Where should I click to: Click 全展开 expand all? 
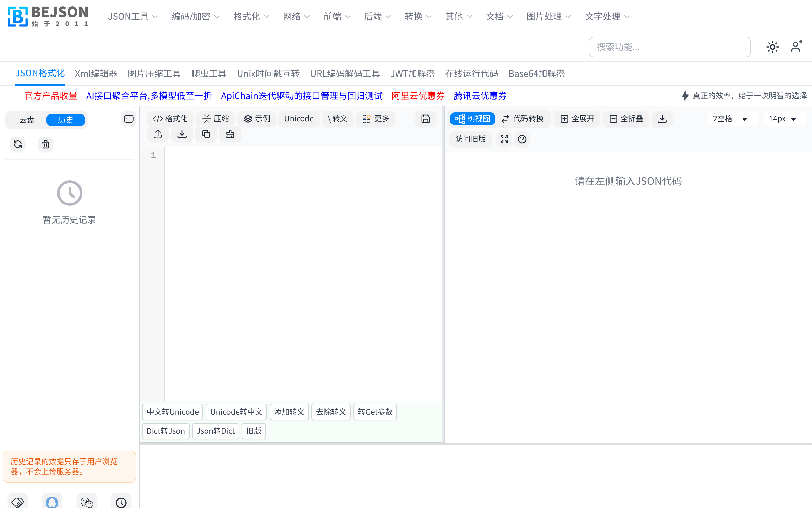pos(577,119)
